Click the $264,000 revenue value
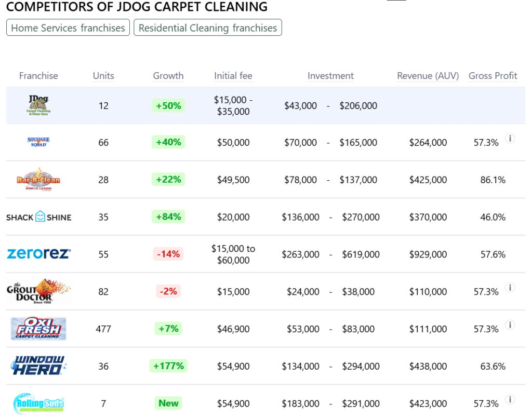Image resolution: width=532 pixels, height=420 pixels. [x=428, y=142]
